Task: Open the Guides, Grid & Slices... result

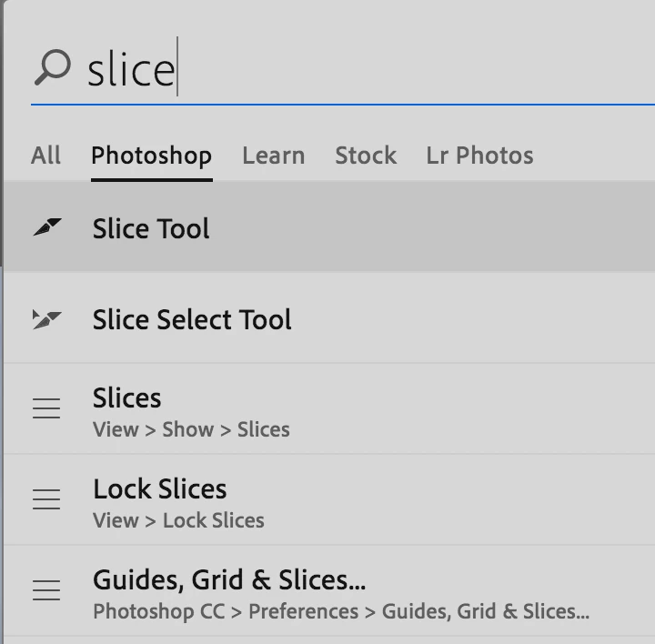Action: click(x=229, y=580)
